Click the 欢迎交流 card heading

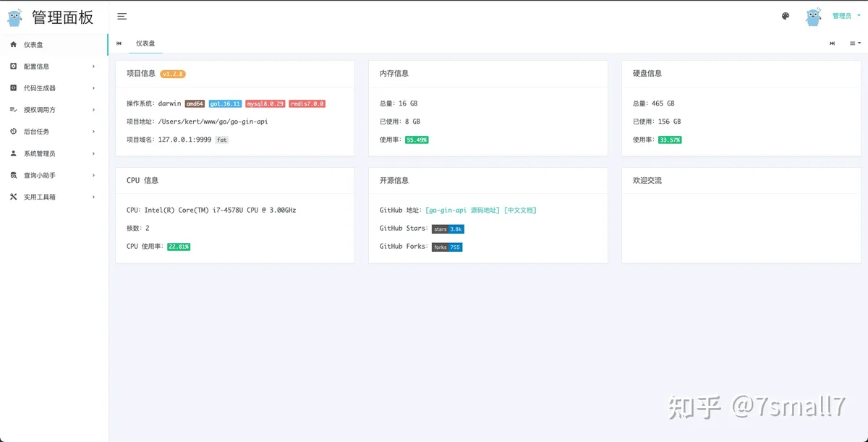click(647, 180)
